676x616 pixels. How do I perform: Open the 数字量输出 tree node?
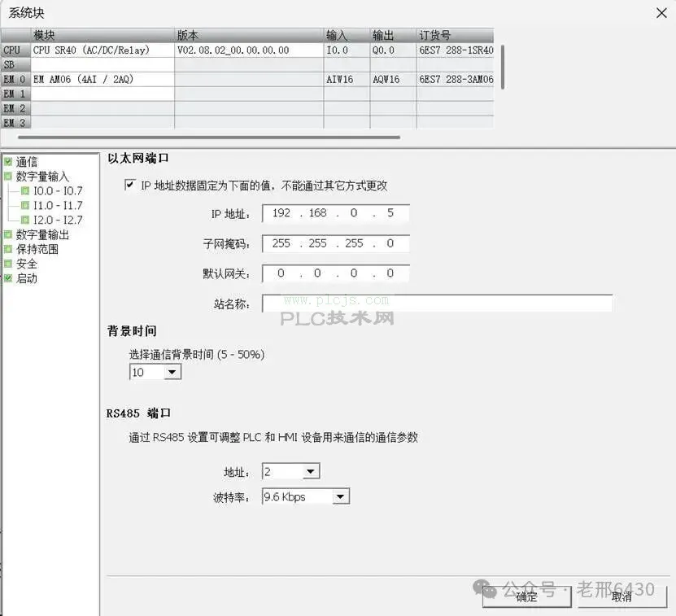coord(42,234)
